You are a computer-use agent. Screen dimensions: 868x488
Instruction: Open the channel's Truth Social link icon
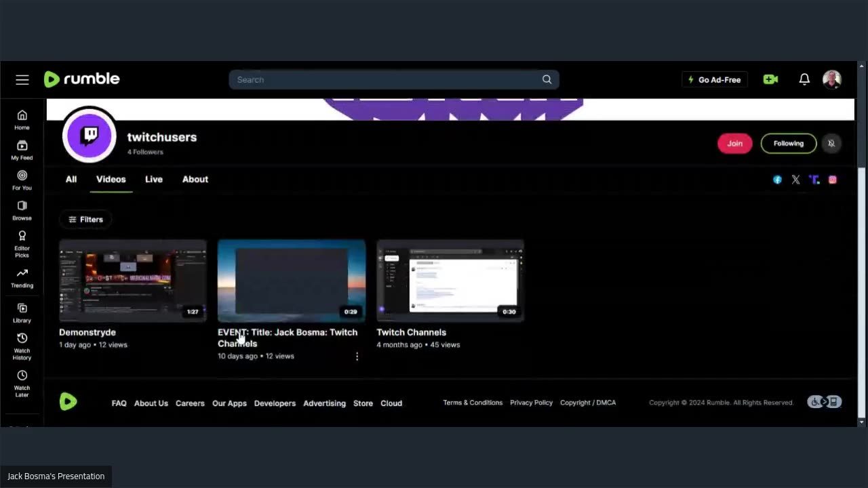click(x=814, y=180)
